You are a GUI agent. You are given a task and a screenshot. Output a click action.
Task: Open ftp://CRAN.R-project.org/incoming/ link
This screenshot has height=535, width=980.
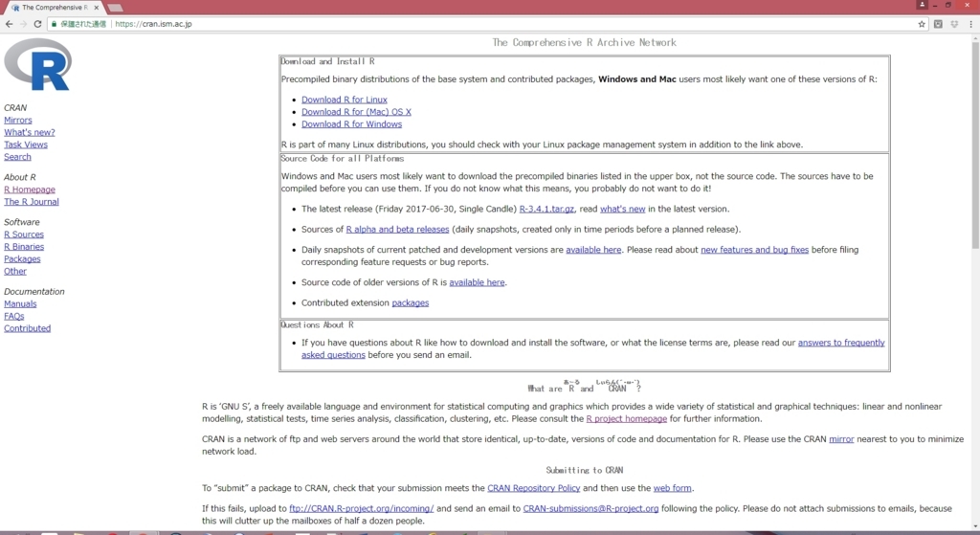click(361, 509)
